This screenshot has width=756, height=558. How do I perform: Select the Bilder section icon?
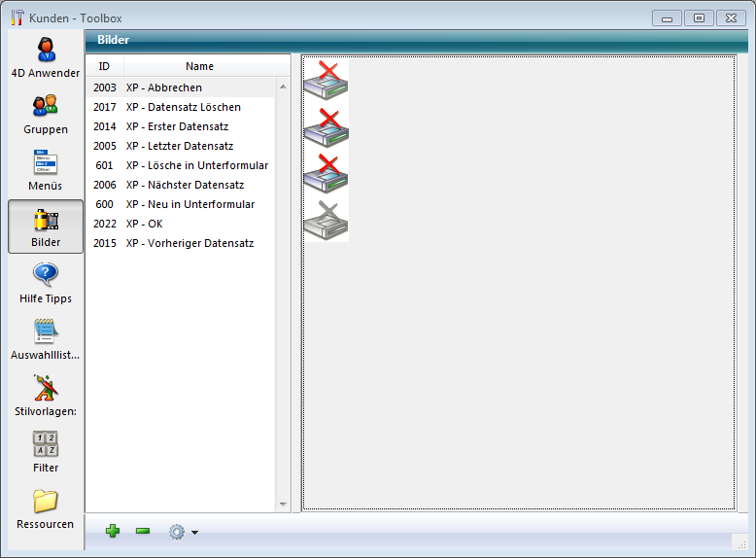[x=46, y=226]
